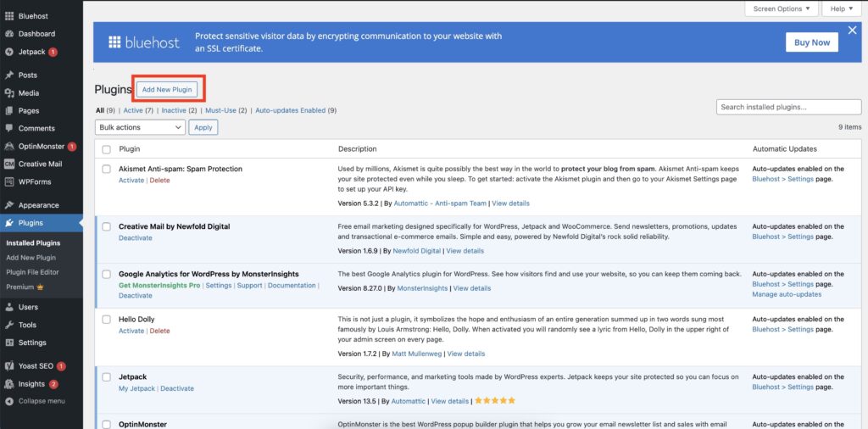The image size is (868, 429).
Task: Click the OptinMonster monster icon
Action: coord(8,147)
